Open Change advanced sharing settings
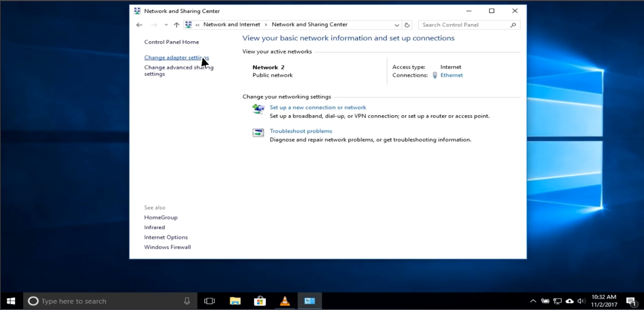Screen dimensions: 644x310 179,70
